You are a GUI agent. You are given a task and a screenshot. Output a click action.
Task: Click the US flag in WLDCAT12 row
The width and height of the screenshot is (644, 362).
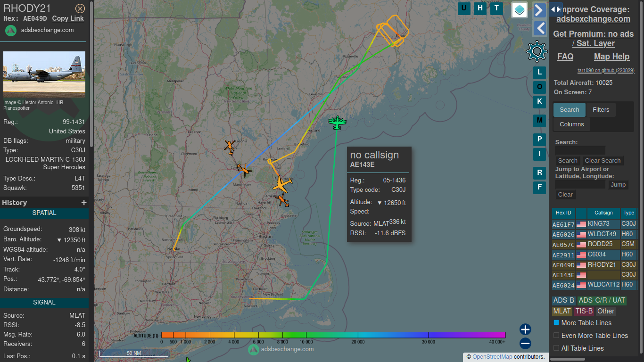pos(581,285)
